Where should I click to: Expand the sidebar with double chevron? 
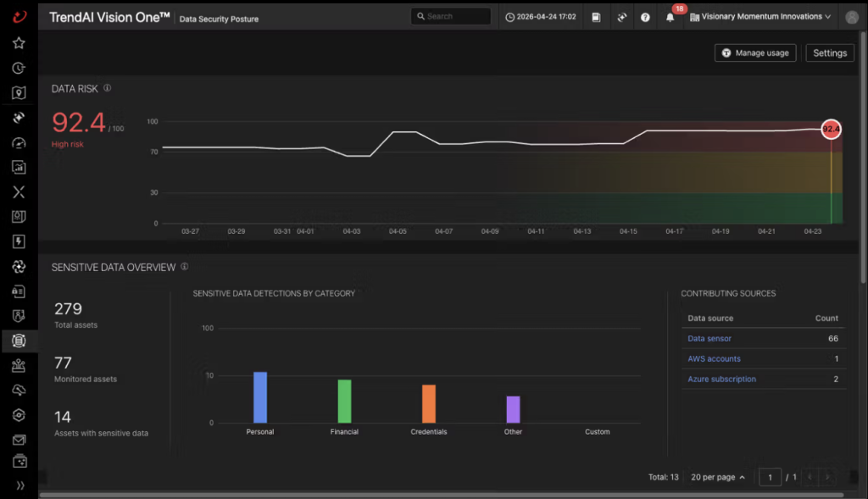[x=20, y=485]
